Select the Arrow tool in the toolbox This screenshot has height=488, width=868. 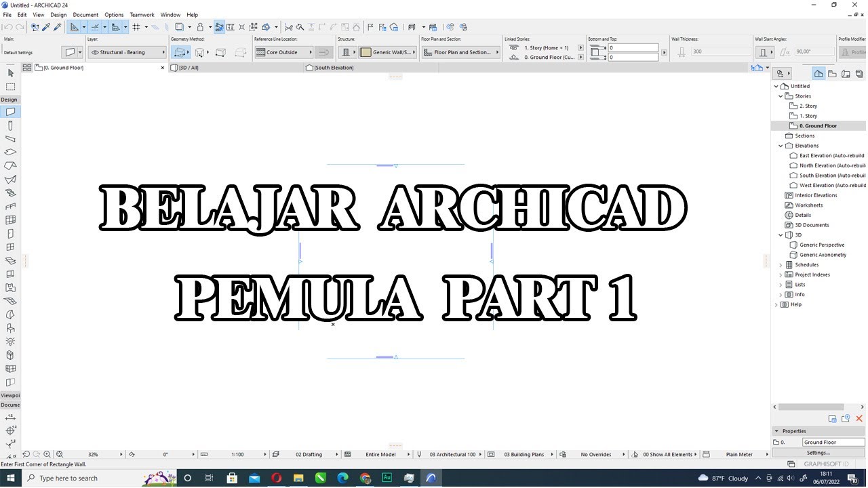(10, 73)
